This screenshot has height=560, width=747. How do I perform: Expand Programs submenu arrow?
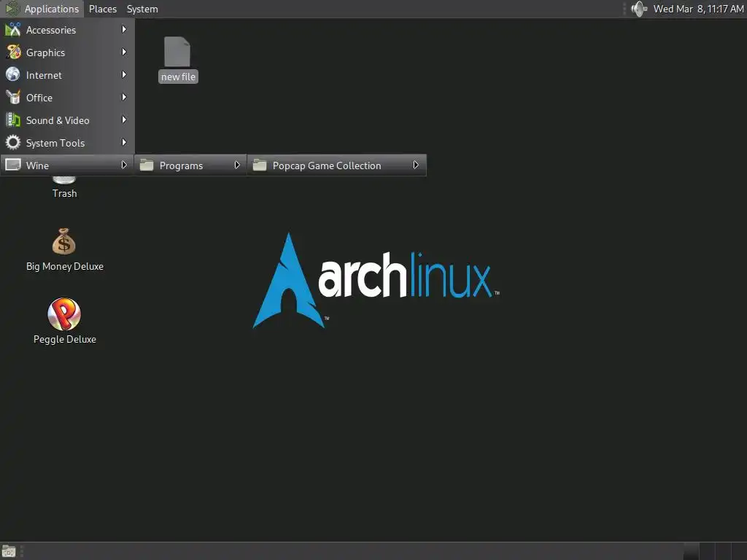[237, 165]
